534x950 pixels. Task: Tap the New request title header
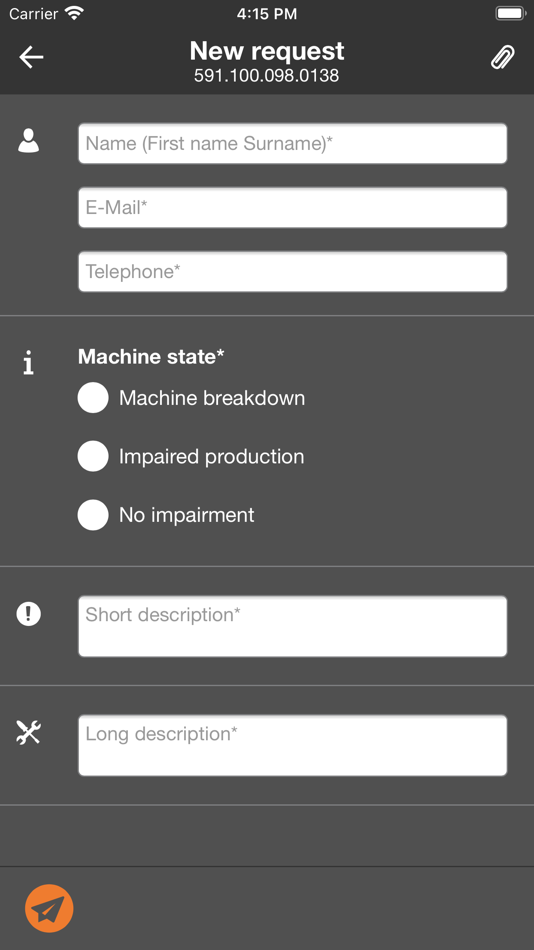tap(267, 51)
